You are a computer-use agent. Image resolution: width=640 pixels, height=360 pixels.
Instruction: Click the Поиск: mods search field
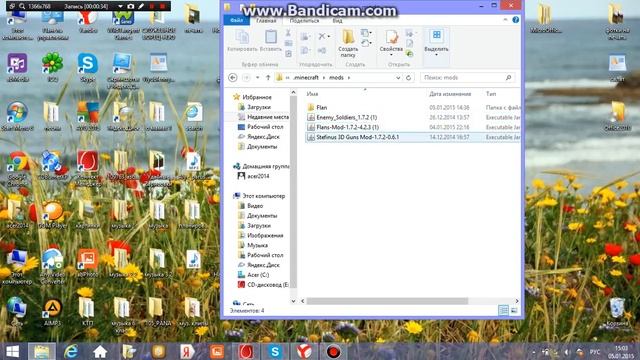click(467, 78)
